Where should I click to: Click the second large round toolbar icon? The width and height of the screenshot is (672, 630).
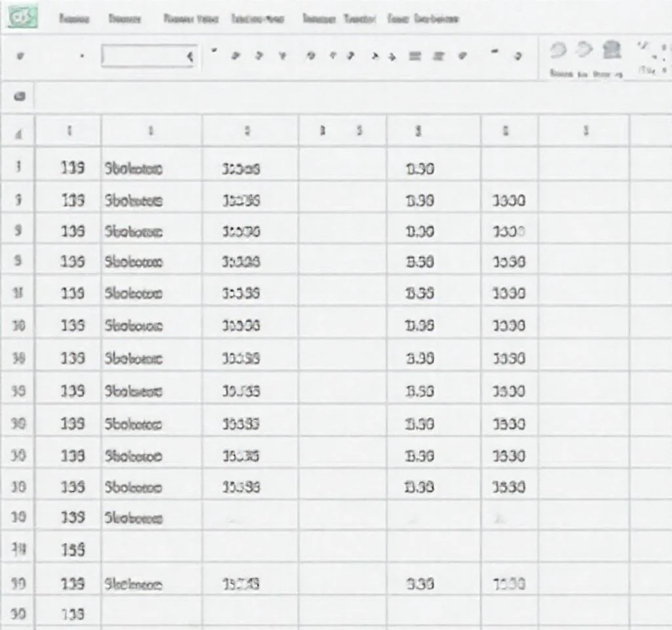[585, 51]
